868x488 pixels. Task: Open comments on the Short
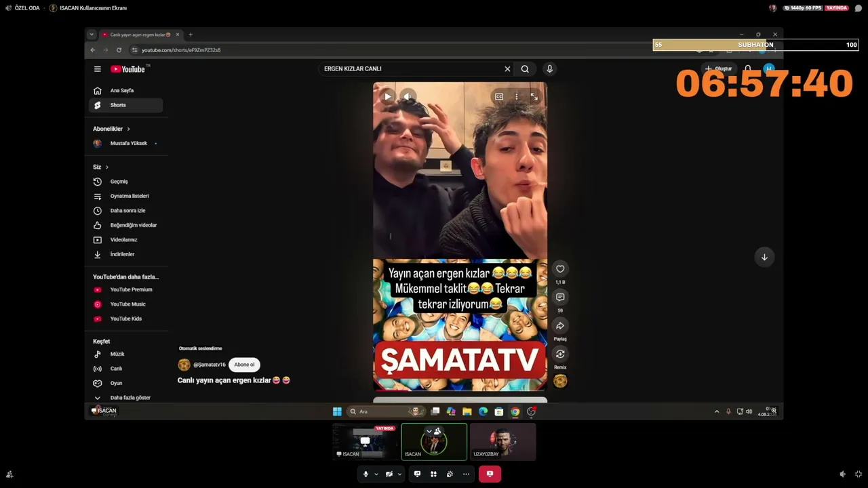(560, 297)
